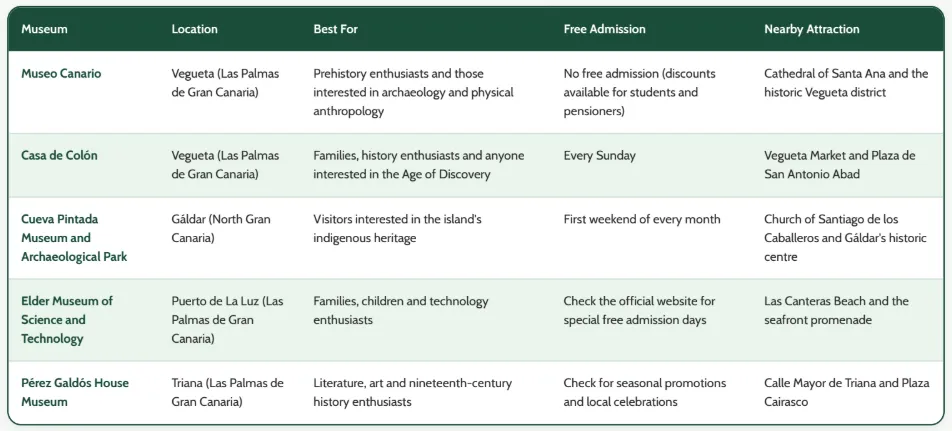Click the Gáldar (North Gran Canaria) location cell

[221, 228]
